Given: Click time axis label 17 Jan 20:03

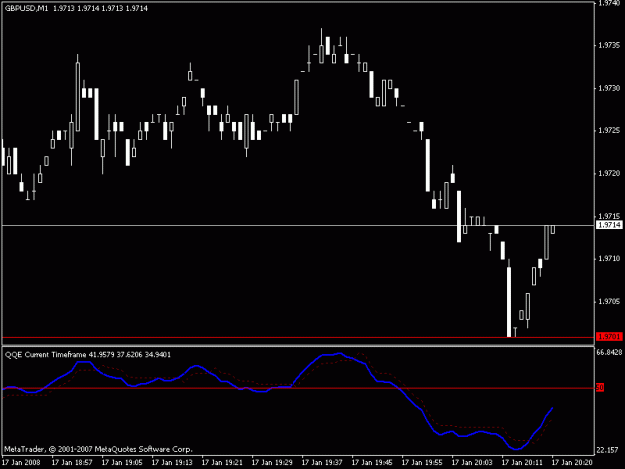Looking at the screenshot, I should (x=472, y=462).
